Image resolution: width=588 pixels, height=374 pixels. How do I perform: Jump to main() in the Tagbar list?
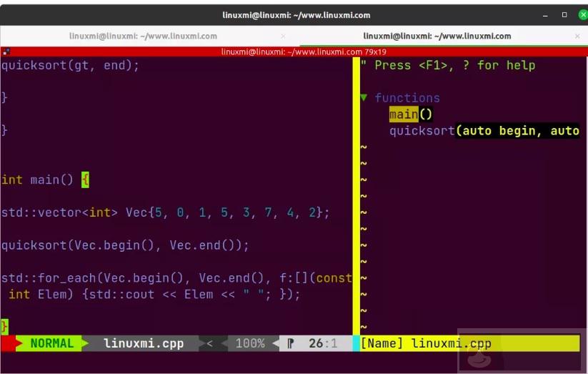pyautogui.click(x=411, y=114)
